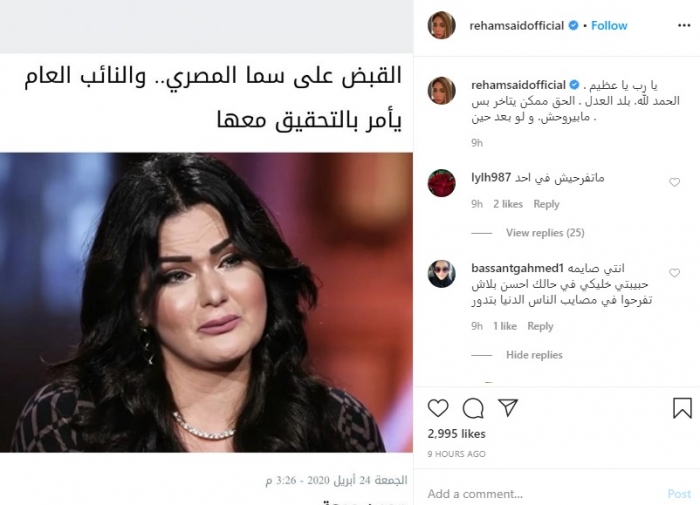Collapse thread with Hide replies

(x=534, y=355)
